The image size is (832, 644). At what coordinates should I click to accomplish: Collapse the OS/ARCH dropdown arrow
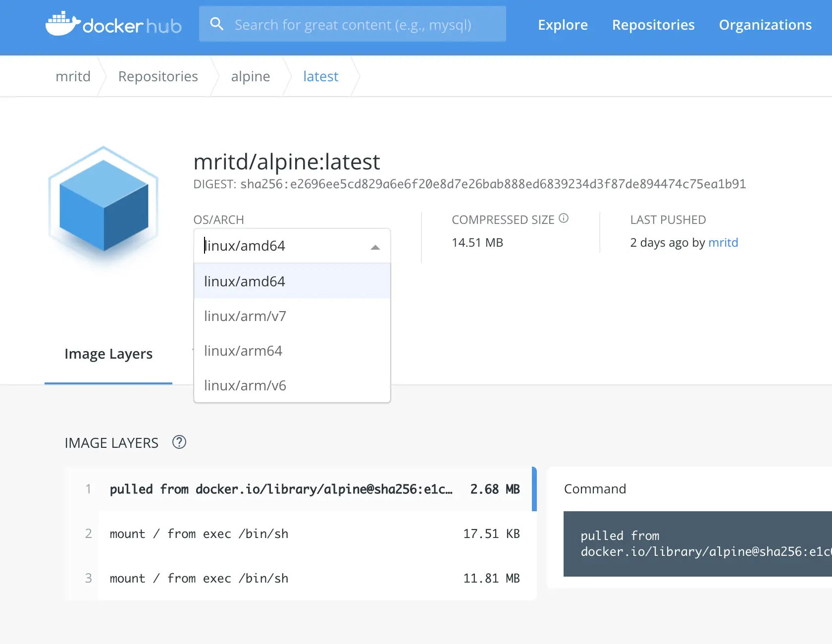click(x=375, y=247)
